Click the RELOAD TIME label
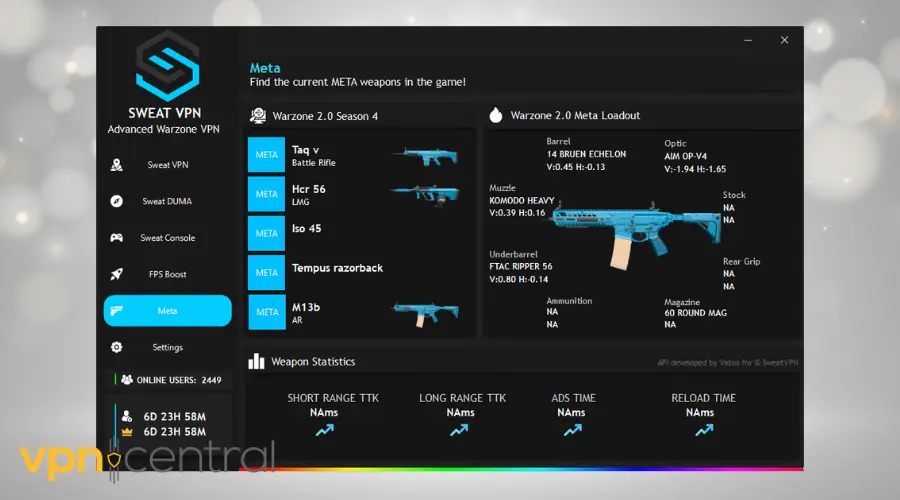 [x=703, y=398]
